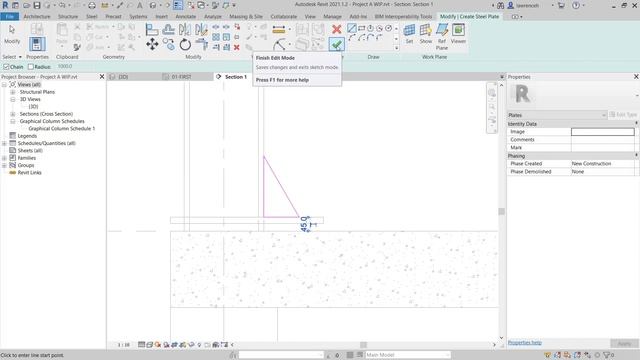Click the user sign-in icon
Viewport: 640px width, 360px height.
click(511, 5)
